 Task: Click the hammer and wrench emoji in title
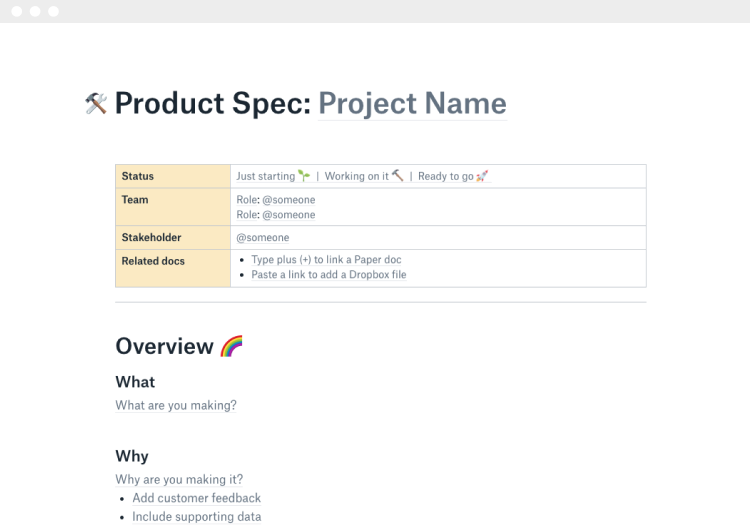tap(96, 103)
